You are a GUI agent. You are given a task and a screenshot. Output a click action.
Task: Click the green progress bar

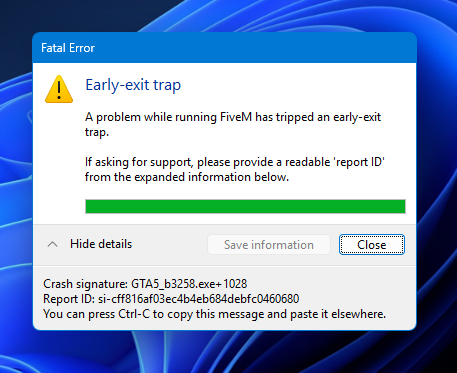(245, 206)
